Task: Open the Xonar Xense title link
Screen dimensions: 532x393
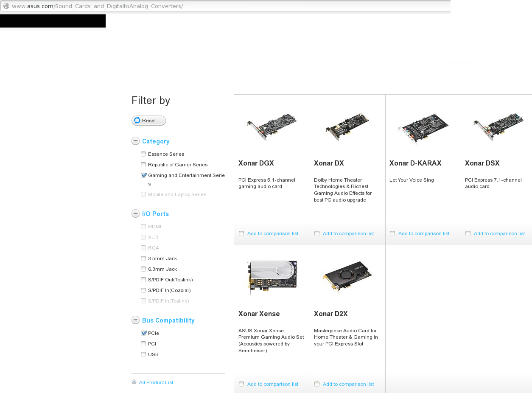Action: pyautogui.click(x=259, y=314)
